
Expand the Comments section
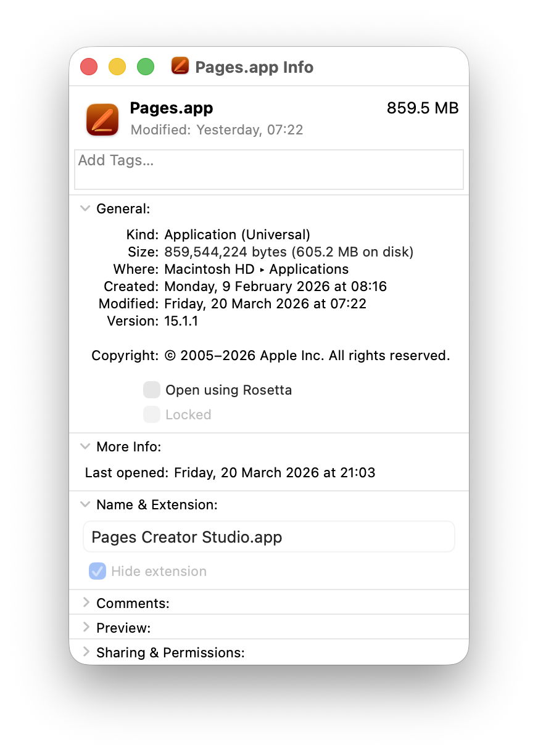pyautogui.click(x=85, y=602)
